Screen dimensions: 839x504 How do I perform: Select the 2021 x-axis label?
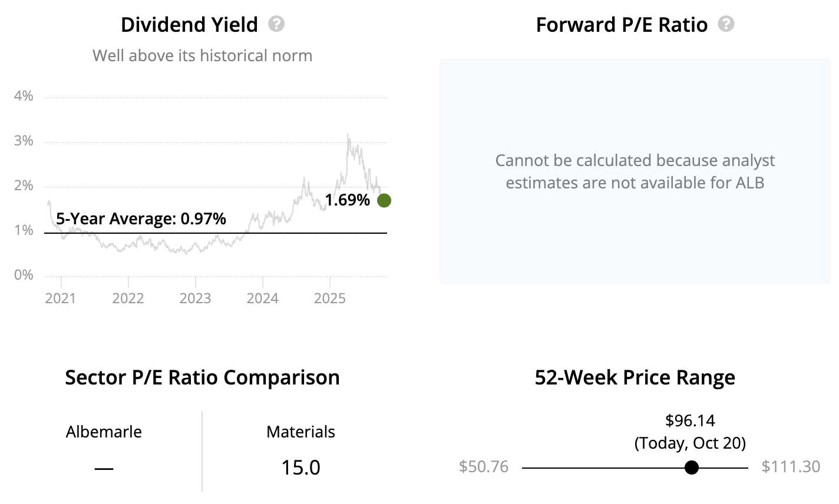click(61, 298)
